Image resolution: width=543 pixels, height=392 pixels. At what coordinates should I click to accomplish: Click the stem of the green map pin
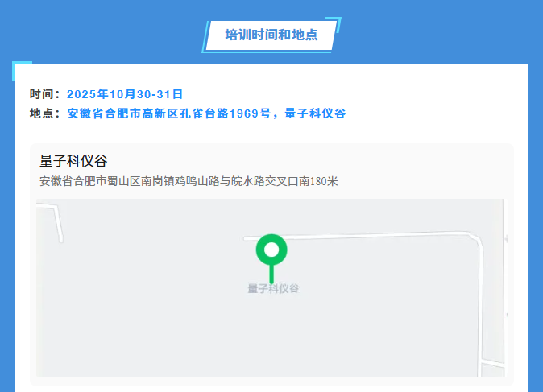271,274
